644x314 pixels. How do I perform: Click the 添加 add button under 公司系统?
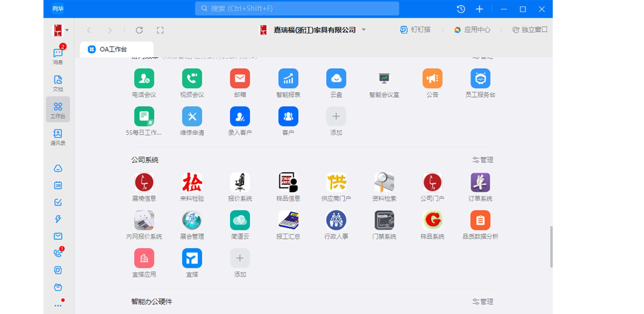tap(239, 258)
